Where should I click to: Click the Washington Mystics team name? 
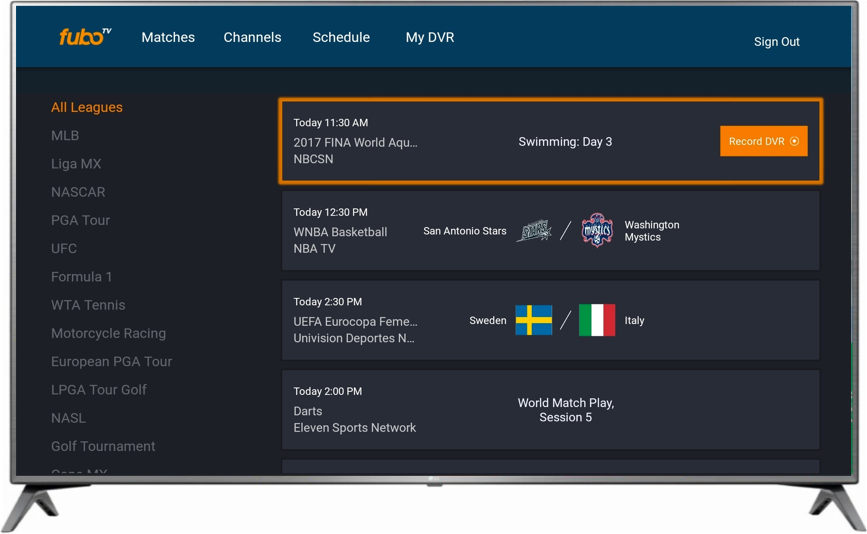click(652, 231)
